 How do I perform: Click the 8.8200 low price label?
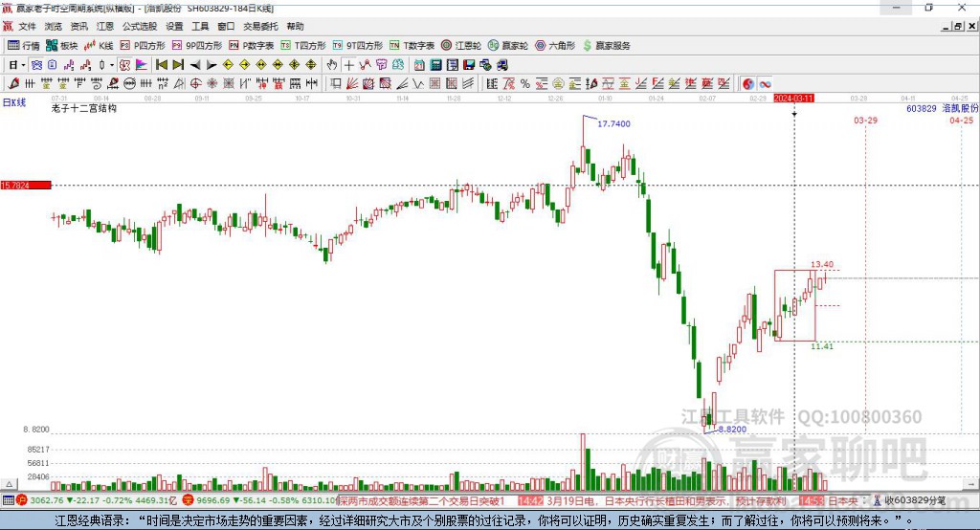[732, 430]
